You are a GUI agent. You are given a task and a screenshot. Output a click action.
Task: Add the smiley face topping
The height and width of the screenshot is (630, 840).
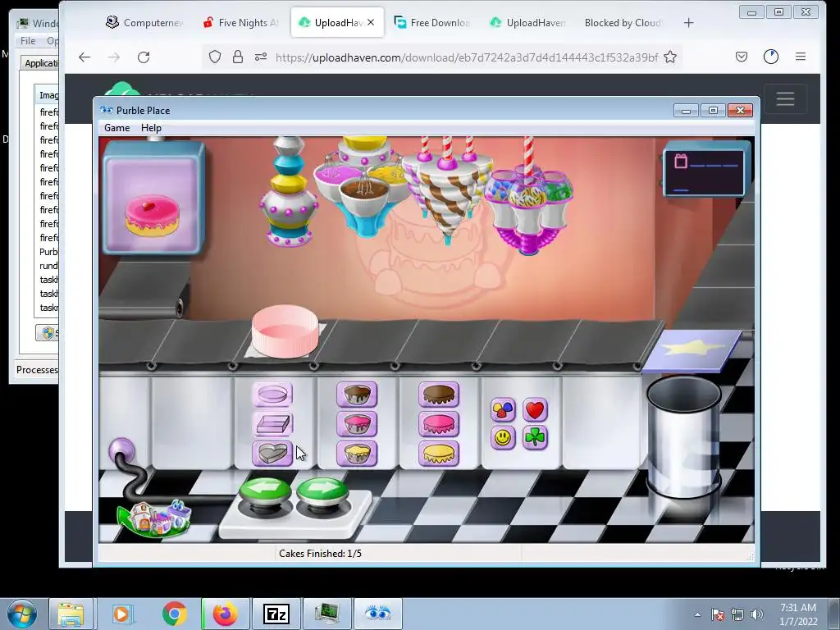(x=503, y=438)
